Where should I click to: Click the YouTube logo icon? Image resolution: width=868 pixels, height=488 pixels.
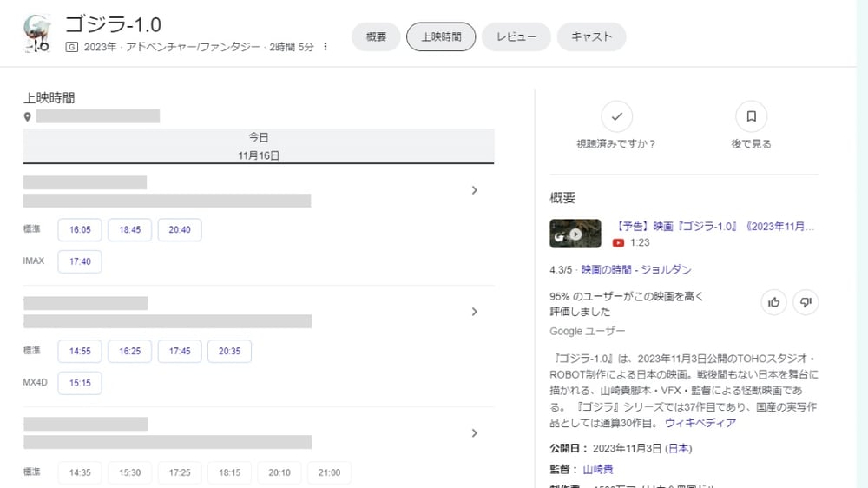tap(618, 242)
